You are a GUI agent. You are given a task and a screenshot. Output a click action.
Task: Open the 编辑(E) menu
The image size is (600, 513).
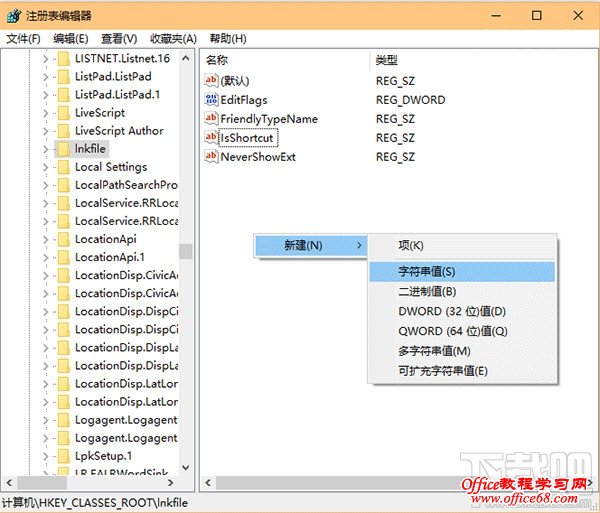71,38
